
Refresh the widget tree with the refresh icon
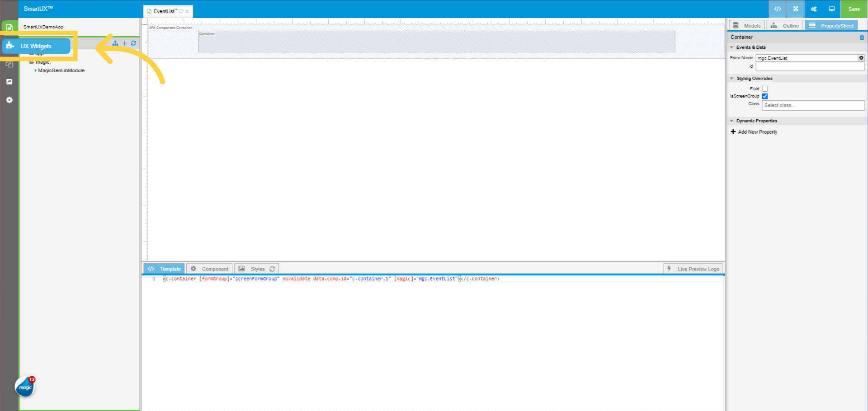coord(133,43)
